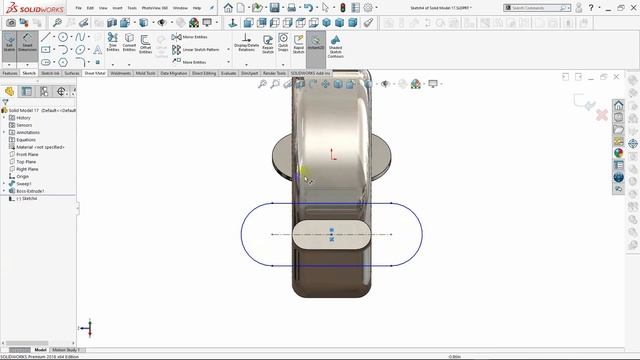Expand the Boss-Extrude1 feature node
This screenshot has width=640, height=360.
pyautogui.click(x=4, y=191)
